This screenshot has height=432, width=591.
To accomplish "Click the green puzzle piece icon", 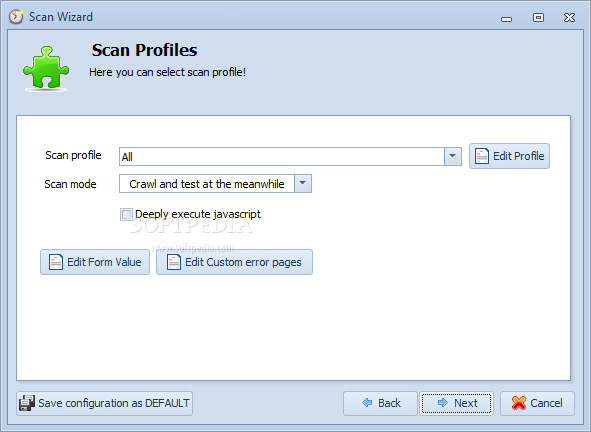I will (x=46, y=68).
